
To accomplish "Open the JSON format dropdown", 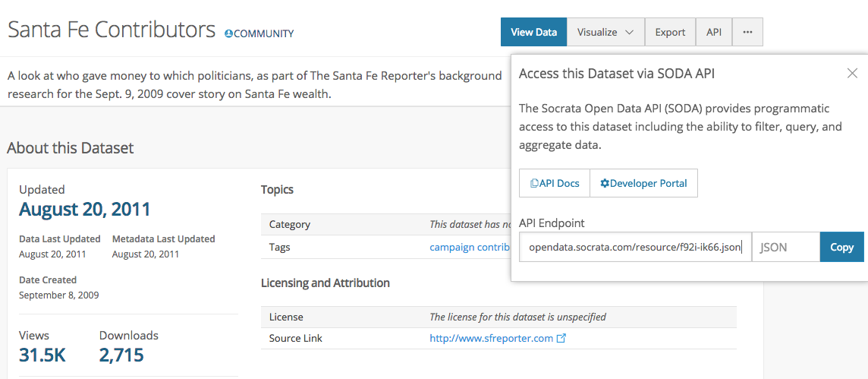I will point(785,247).
